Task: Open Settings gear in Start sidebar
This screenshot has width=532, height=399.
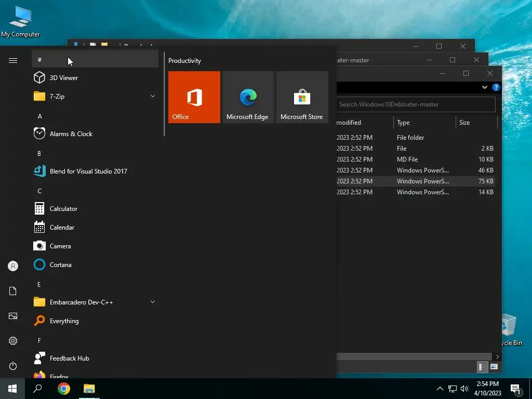Action: tap(13, 341)
